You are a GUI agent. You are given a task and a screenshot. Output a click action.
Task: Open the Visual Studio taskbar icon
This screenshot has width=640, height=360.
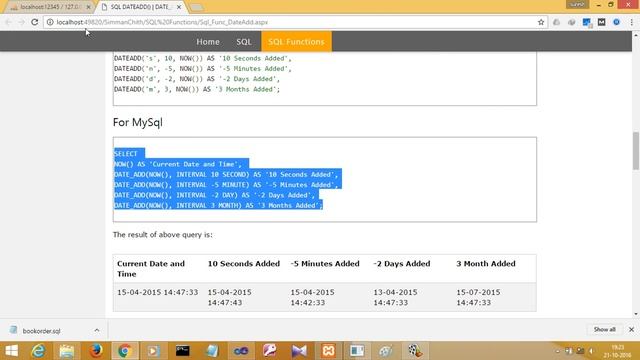point(299,351)
